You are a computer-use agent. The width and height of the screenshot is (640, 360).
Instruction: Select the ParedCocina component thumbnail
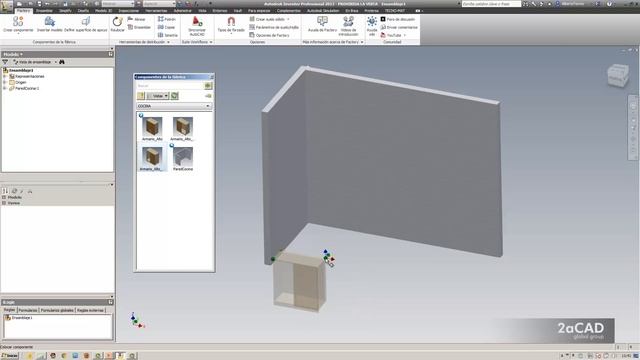[182, 158]
